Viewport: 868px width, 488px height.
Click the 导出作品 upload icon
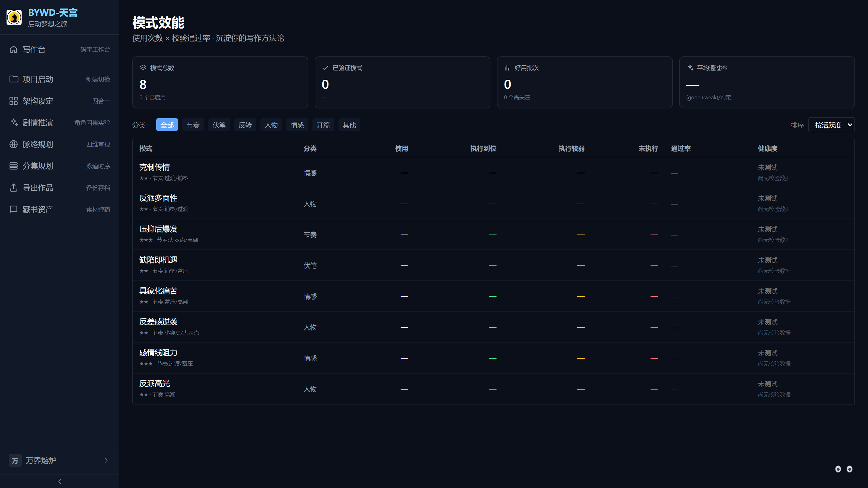[x=14, y=188]
